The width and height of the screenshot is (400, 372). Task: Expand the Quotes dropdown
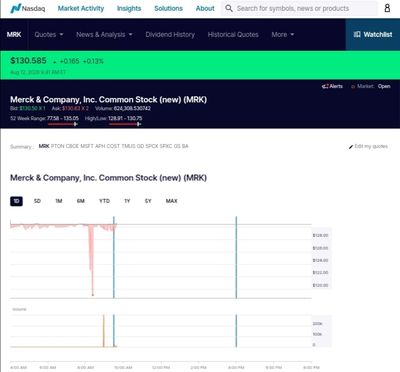pos(49,34)
